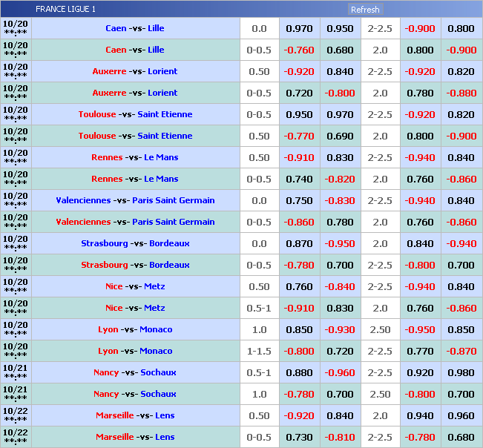Click -0.780 odds for Strasbourg vs Bordeaux

(x=299, y=266)
